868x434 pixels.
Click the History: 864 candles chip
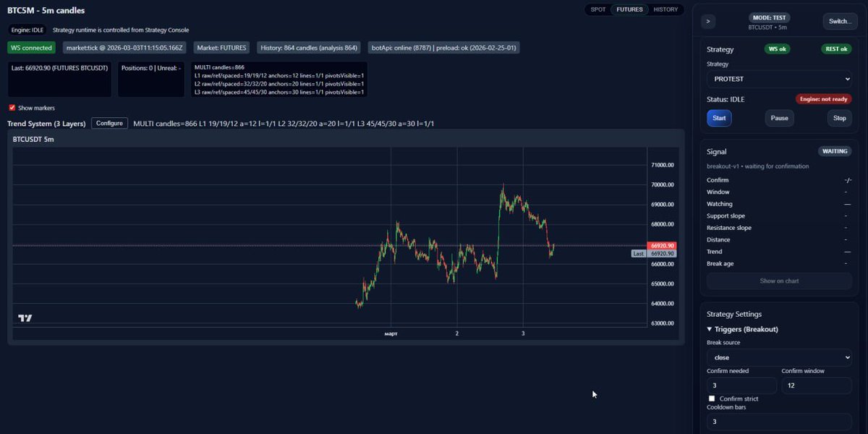(x=309, y=48)
